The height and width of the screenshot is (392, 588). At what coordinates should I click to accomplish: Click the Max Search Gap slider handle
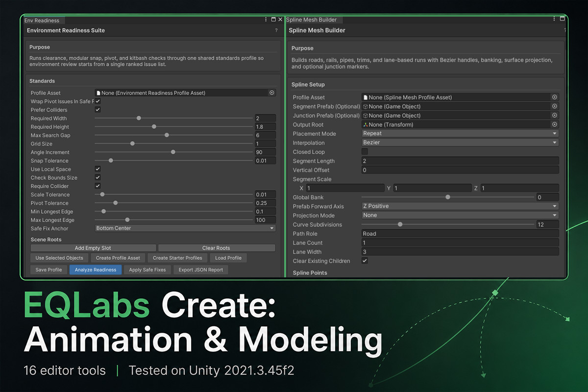click(x=167, y=135)
